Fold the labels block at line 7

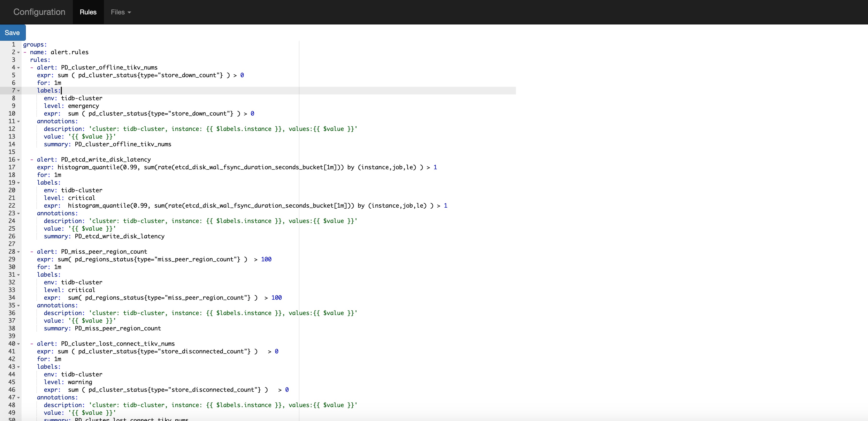click(x=18, y=91)
